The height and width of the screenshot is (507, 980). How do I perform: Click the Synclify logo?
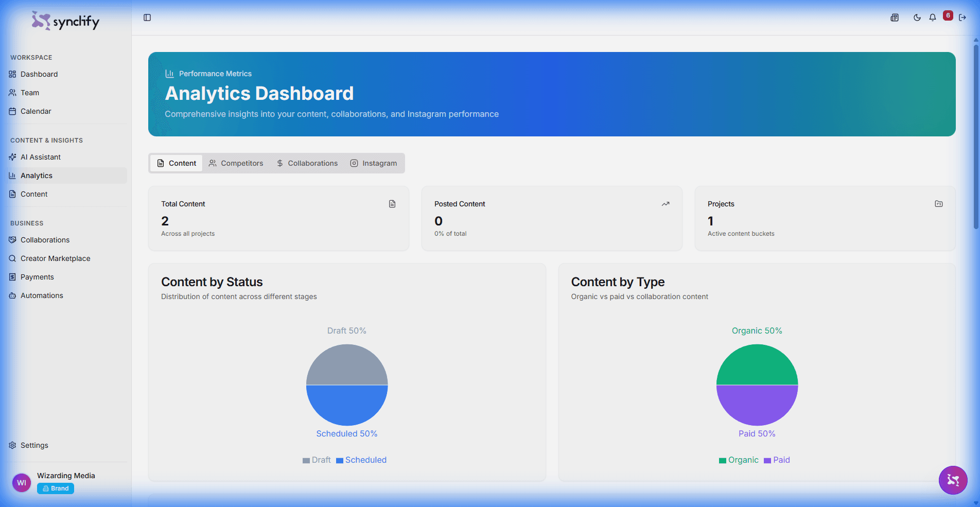coord(65,21)
